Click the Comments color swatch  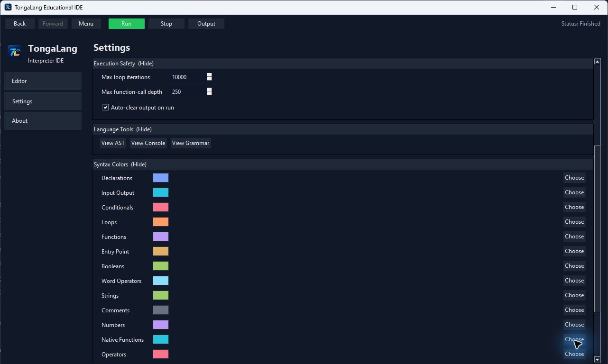161,310
